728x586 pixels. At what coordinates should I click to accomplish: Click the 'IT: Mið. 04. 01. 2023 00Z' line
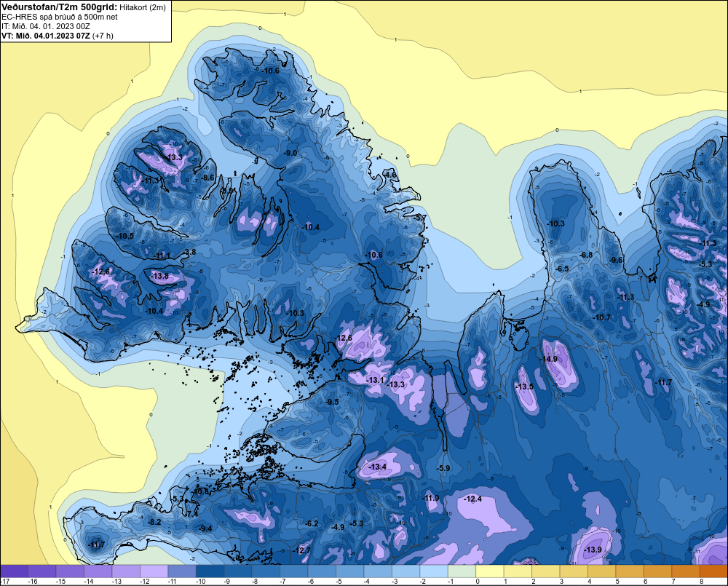click(x=45, y=26)
